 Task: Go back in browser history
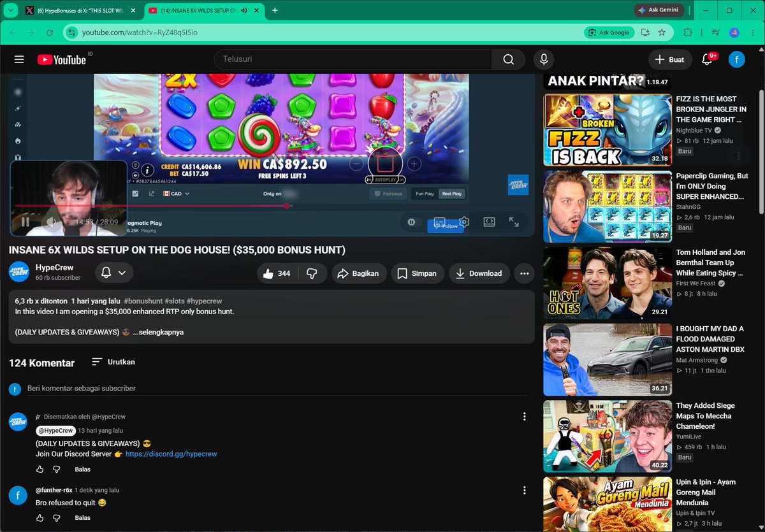tap(13, 32)
